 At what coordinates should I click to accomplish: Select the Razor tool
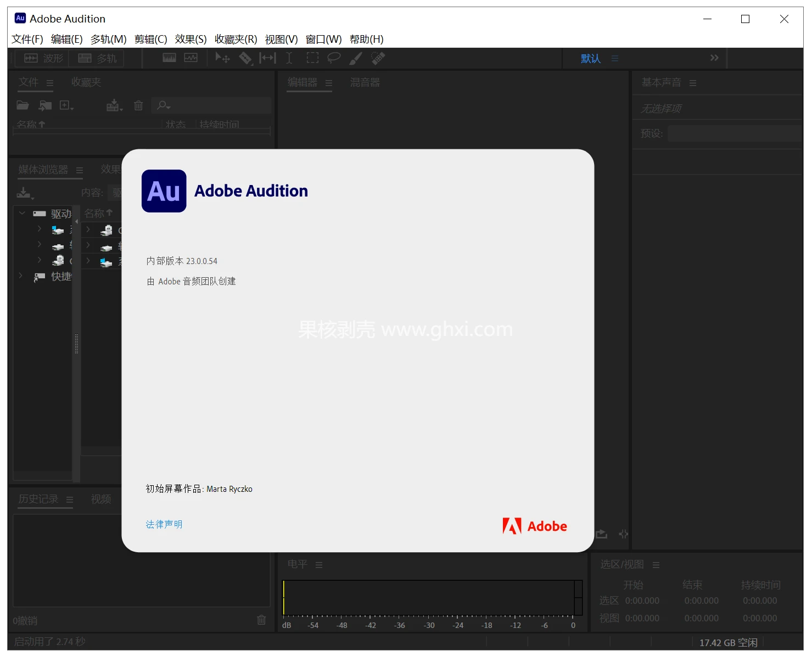[x=245, y=58]
